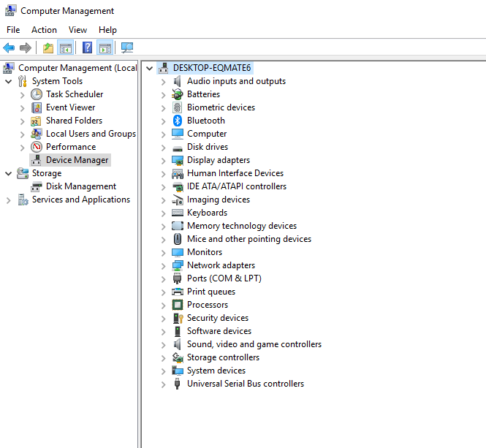Expand the System devices category
Viewport: 486px width, 448px height.
[164, 371]
